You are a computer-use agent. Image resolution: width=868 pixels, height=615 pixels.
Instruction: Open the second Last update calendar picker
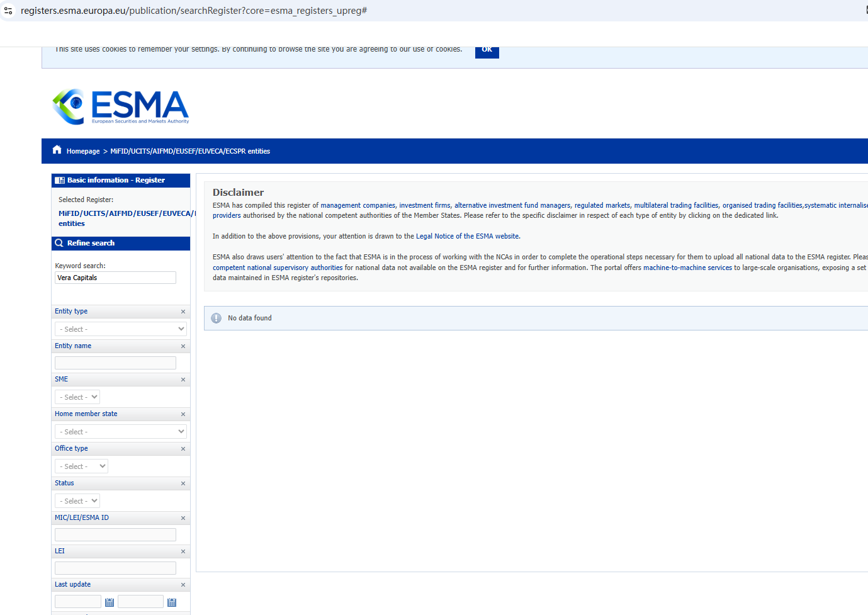pyautogui.click(x=172, y=602)
